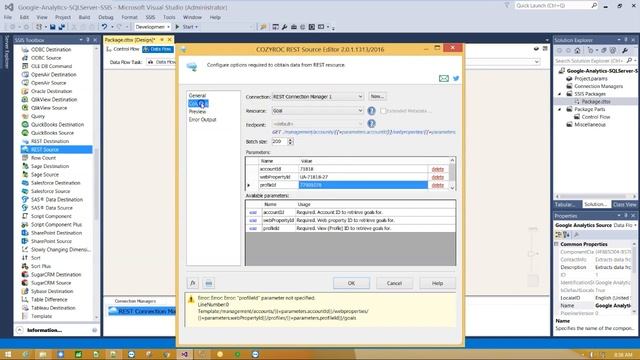The image size is (640, 360).
Task: Increase the Batch size spinner
Action: click(x=291, y=140)
